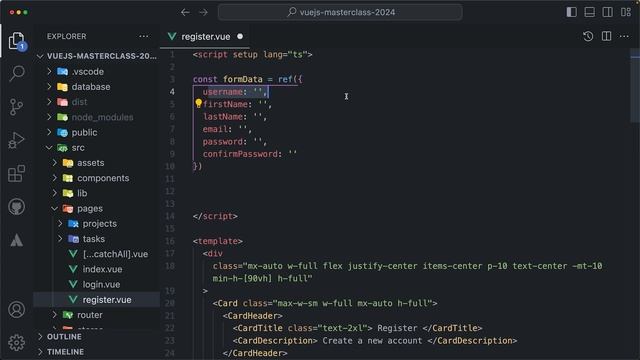Go forward with the right arrow

(203, 12)
